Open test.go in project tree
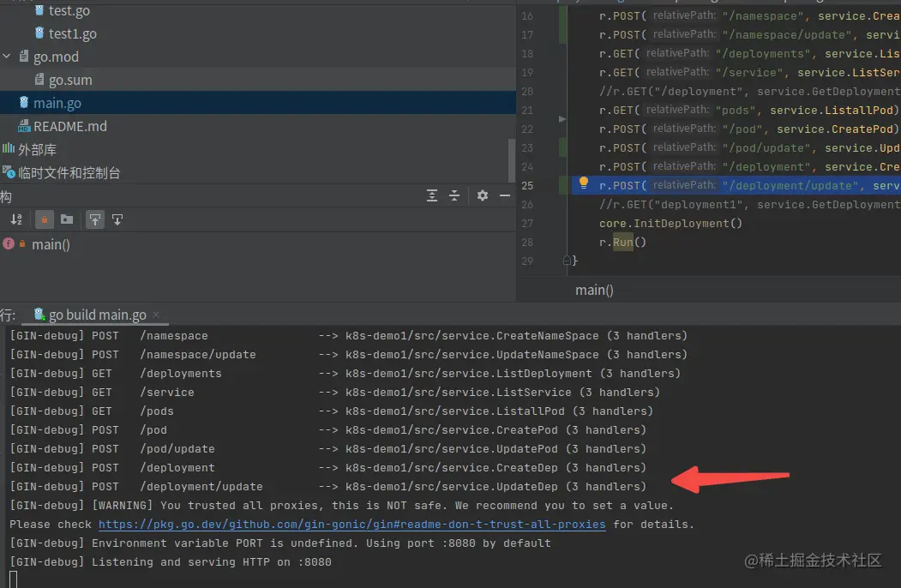The image size is (901, 588). 69,10
